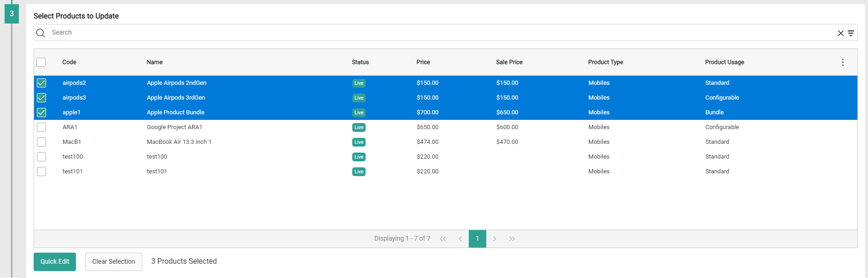This screenshot has height=278, width=868.
Task: Click the apple1 code cell
Action: [x=71, y=112]
